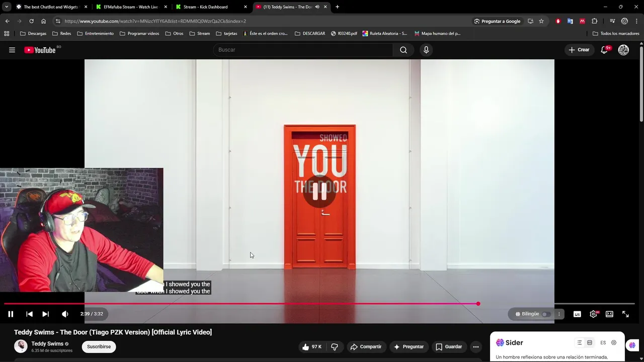Switch to the Sider summary list view
Viewport: 644px width, 362px height.
pyautogui.click(x=580, y=343)
